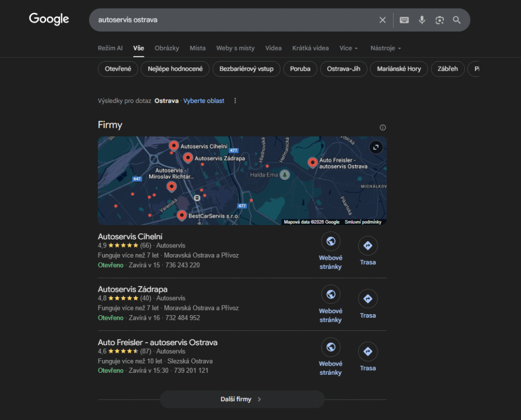This screenshot has width=521, height=420.
Task: Open Autoservis Cihelní website icon
Action: pos(331,241)
